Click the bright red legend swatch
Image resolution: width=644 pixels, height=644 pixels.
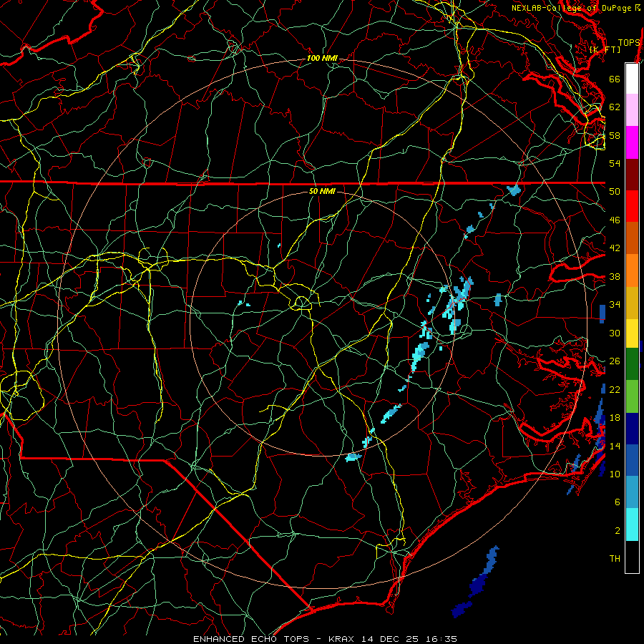click(632, 206)
